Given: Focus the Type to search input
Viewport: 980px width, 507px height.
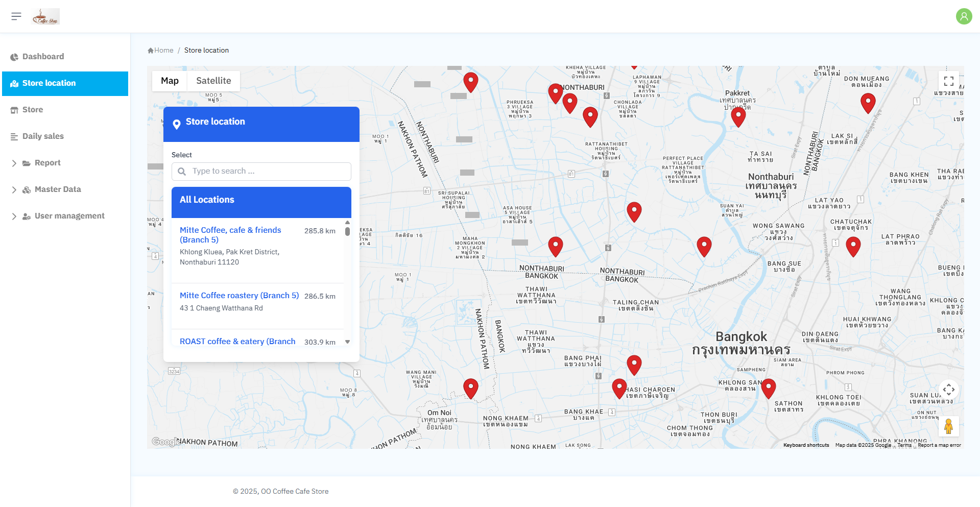Looking at the screenshot, I should click(x=261, y=171).
